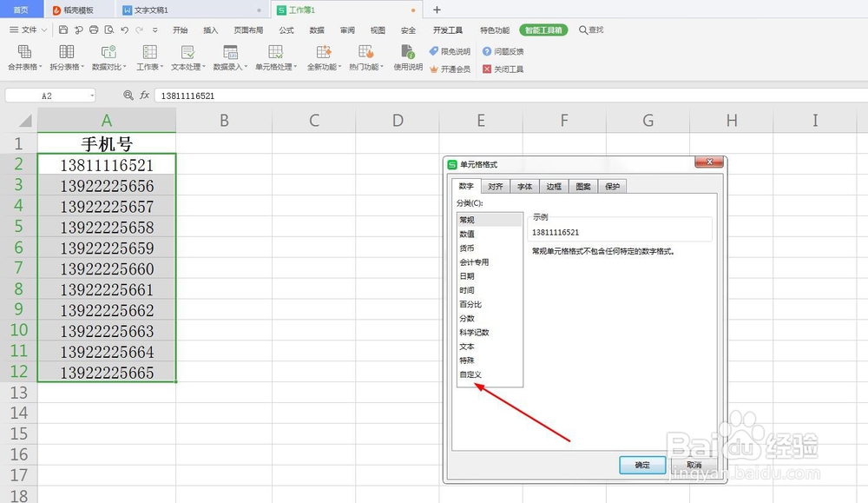Expand the 文件 menu

coord(29,30)
